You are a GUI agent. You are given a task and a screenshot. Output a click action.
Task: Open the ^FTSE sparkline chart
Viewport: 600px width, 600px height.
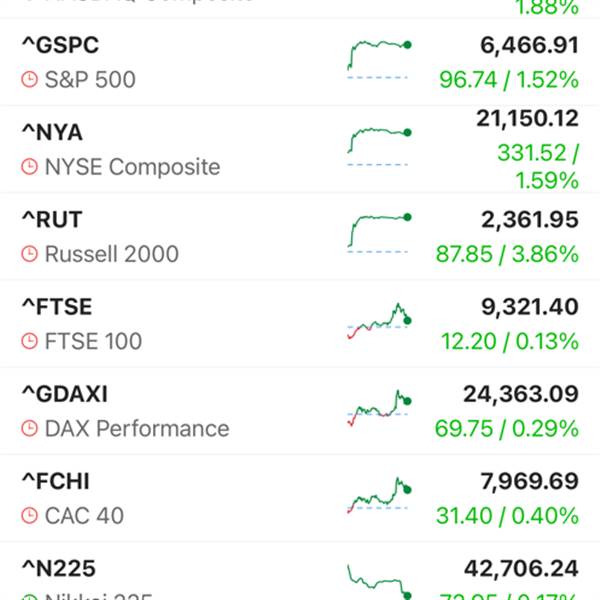coord(379,321)
